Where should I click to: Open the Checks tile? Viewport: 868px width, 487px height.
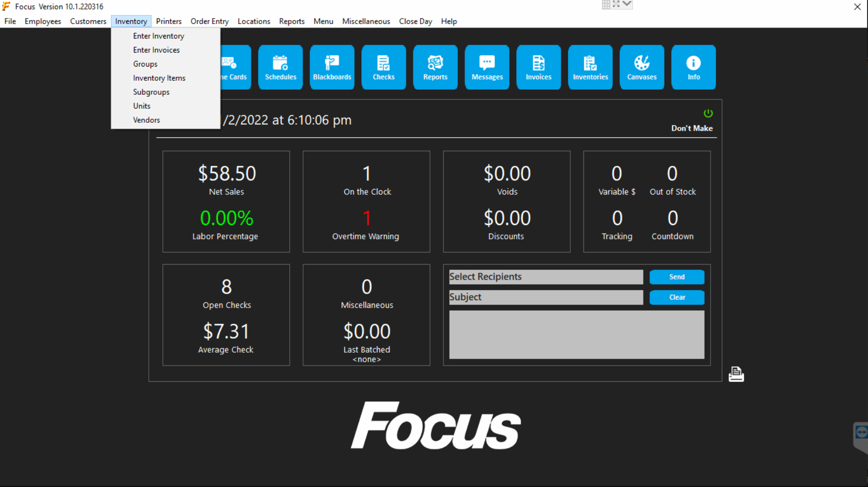[x=384, y=67]
